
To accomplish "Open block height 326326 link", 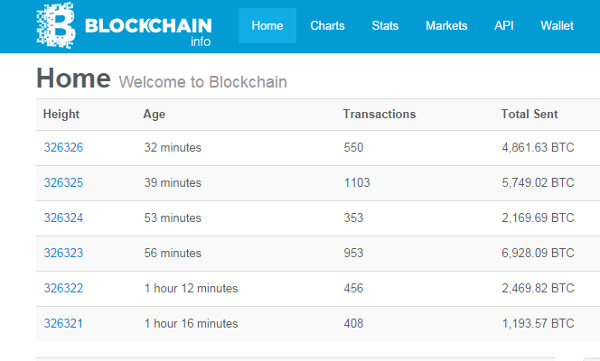I will (64, 147).
